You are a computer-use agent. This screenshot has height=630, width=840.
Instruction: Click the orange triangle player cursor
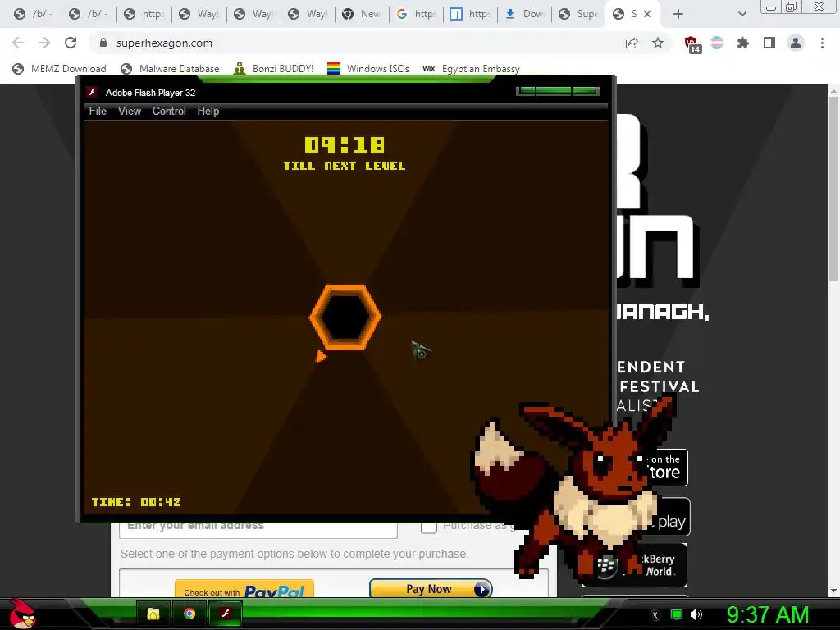[321, 356]
